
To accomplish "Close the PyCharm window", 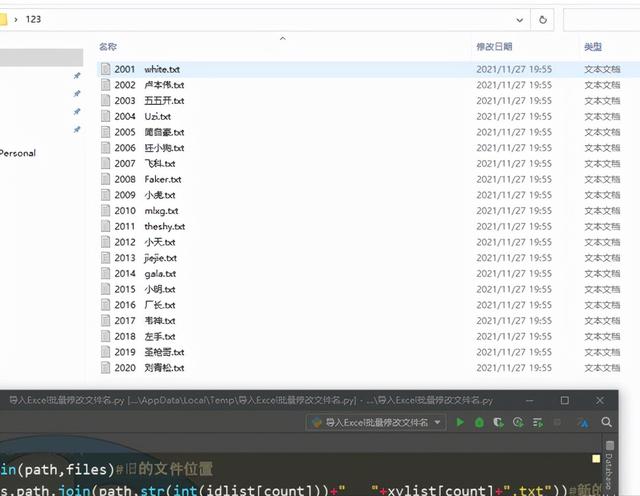I will coord(600,400).
